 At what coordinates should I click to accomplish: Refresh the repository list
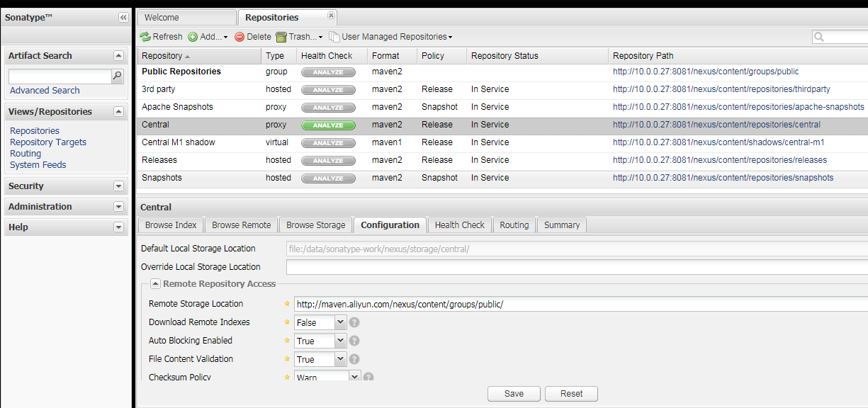pyautogui.click(x=161, y=37)
